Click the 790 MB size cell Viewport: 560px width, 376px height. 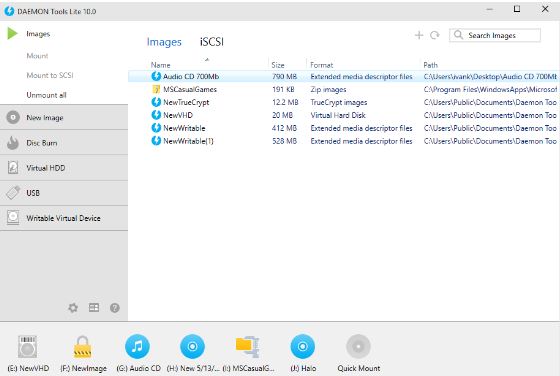point(284,76)
